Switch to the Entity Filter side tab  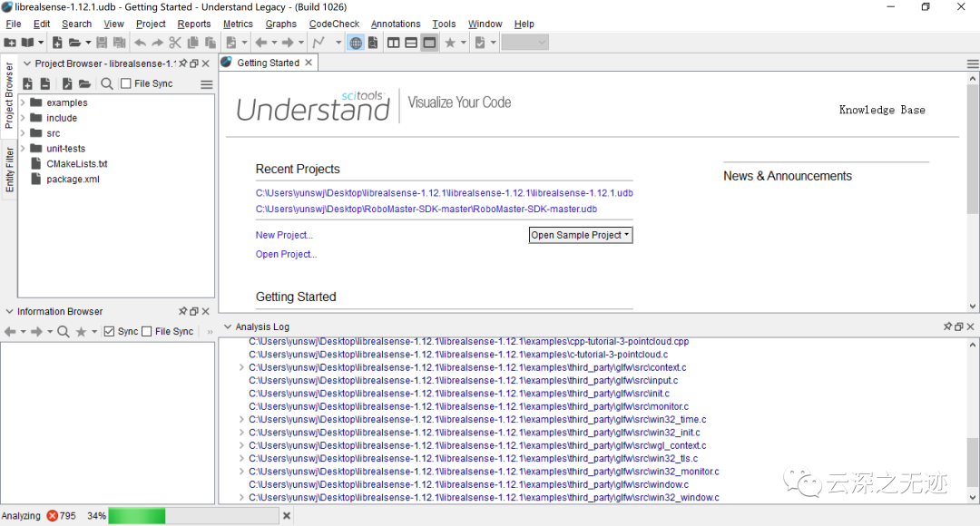pos(9,170)
